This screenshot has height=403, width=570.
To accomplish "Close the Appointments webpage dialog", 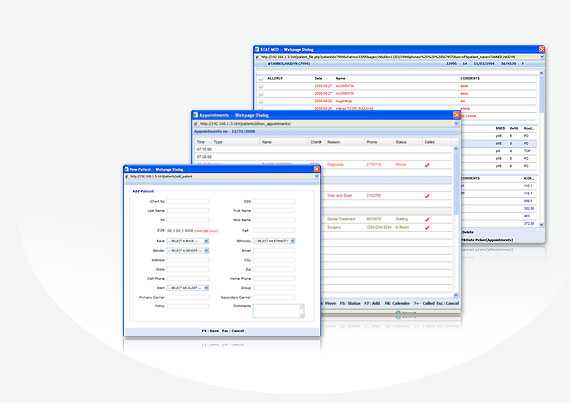I will tap(457, 115).
